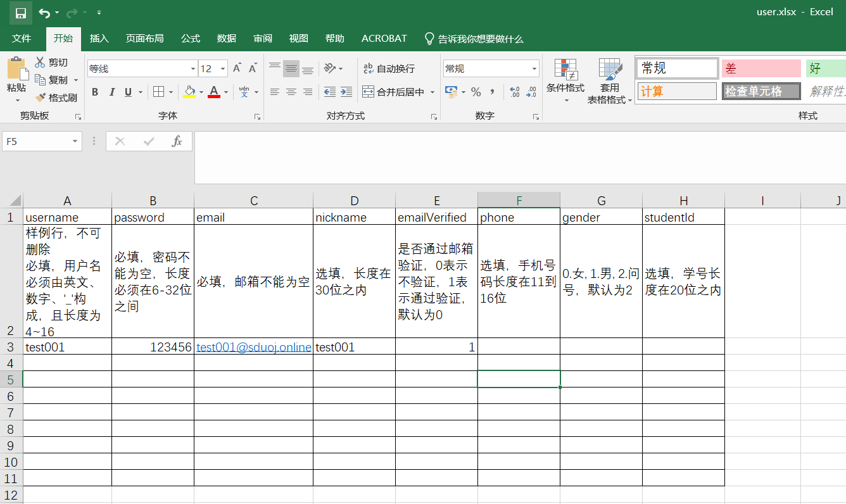
Task: Expand the number format dropdown 常规
Action: (534, 68)
